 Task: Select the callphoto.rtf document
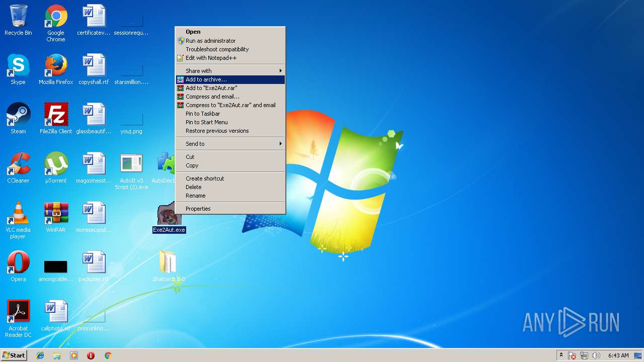[x=56, y=316]
